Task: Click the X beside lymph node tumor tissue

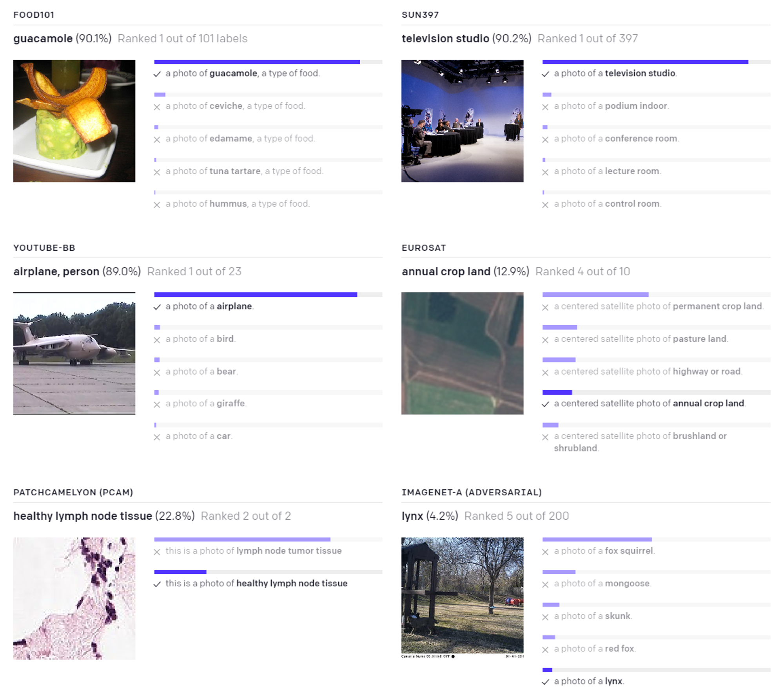Action: 157,552
